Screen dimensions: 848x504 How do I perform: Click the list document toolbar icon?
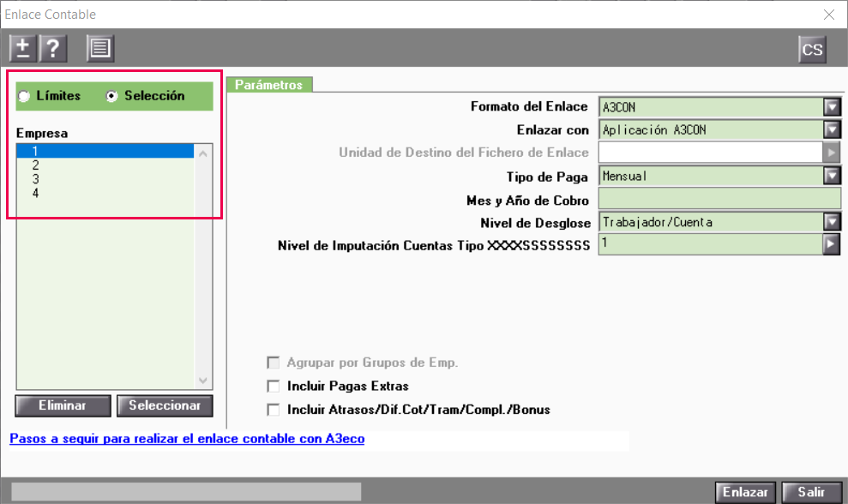(x=100, y=49)
